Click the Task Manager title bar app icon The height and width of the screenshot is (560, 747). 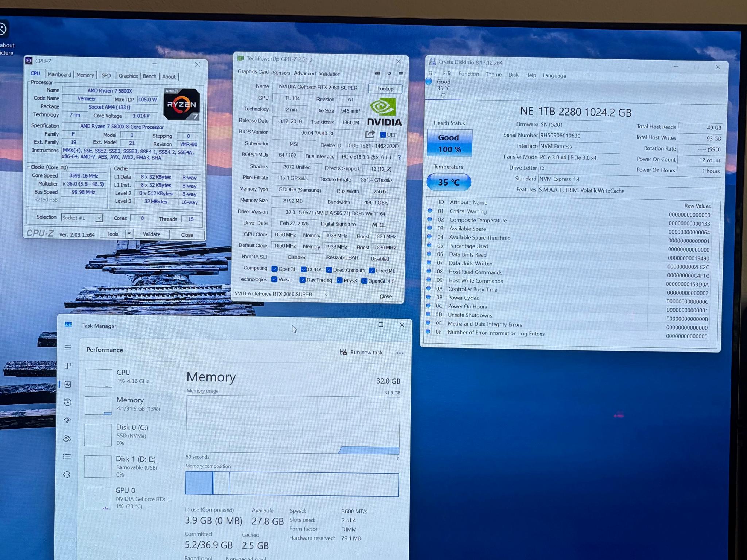pyautogui.click(x=68, y=324)
